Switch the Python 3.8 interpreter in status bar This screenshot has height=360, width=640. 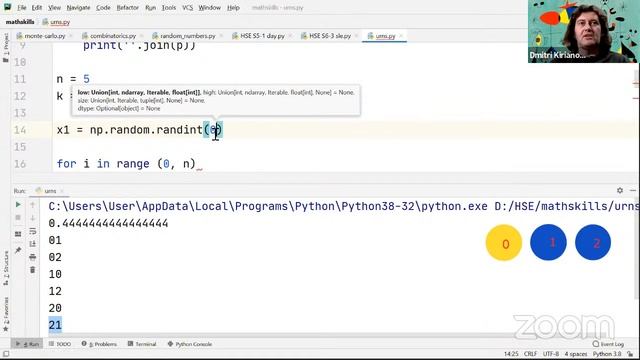pyautogui.click(x=607, y=354)
